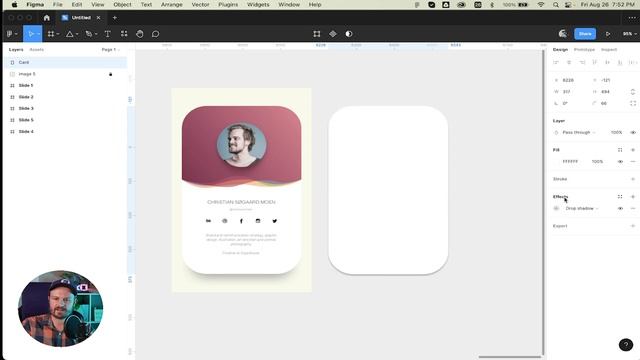Open a new tab with plus icon
This screenshot has width=640, height=360.
pos(115,18)
